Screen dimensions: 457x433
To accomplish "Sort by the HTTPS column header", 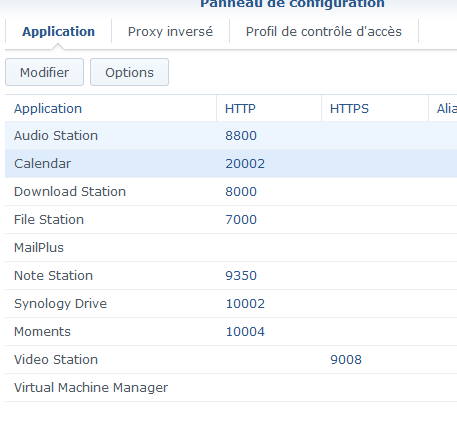I will point(375,108).
